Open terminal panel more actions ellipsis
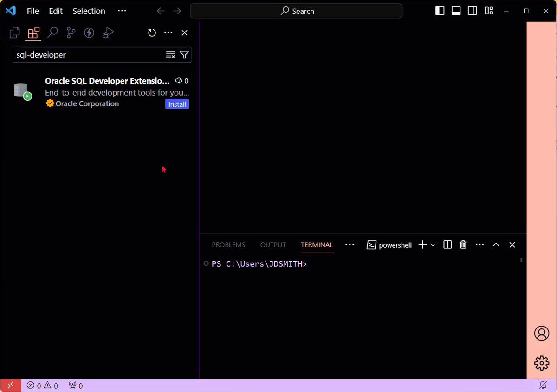Viewport: 557px width, 392px height. tap(480, 244)
